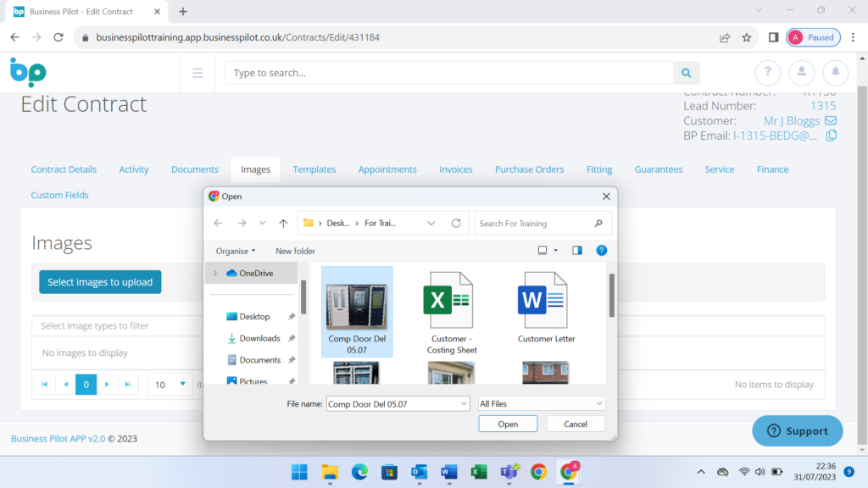The height and width of the screenshot is (488, 868).
Task: Open the user profile icon
Action: point(801,73)
